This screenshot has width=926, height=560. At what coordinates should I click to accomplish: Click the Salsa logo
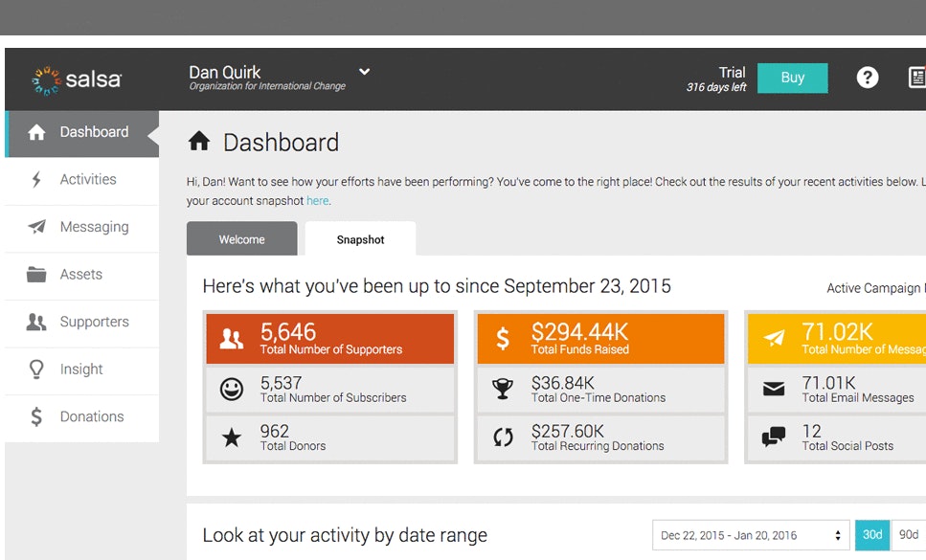click(77, 79)
